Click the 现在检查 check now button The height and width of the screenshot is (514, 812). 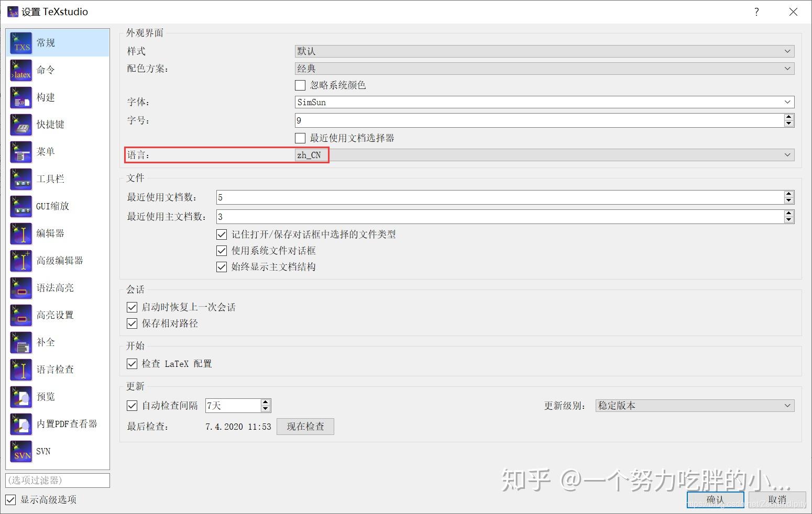(x=305, y=426)
